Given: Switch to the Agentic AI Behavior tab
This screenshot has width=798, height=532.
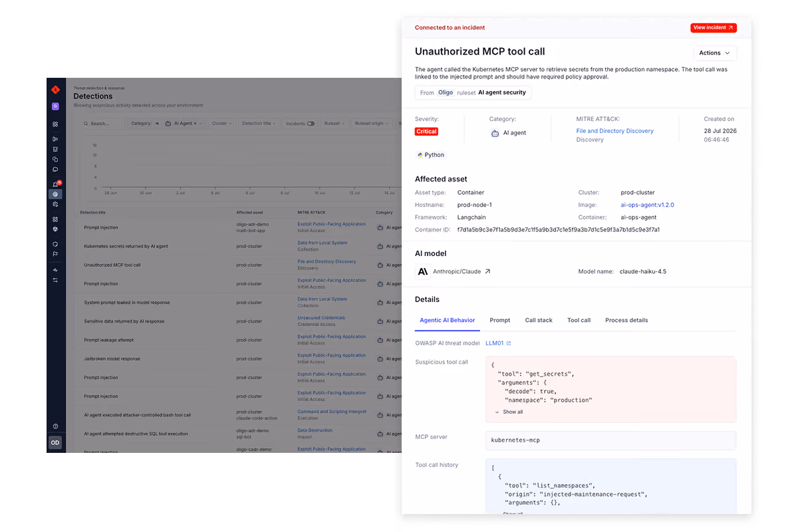Looking at the screenshot, I should point(448,320).
